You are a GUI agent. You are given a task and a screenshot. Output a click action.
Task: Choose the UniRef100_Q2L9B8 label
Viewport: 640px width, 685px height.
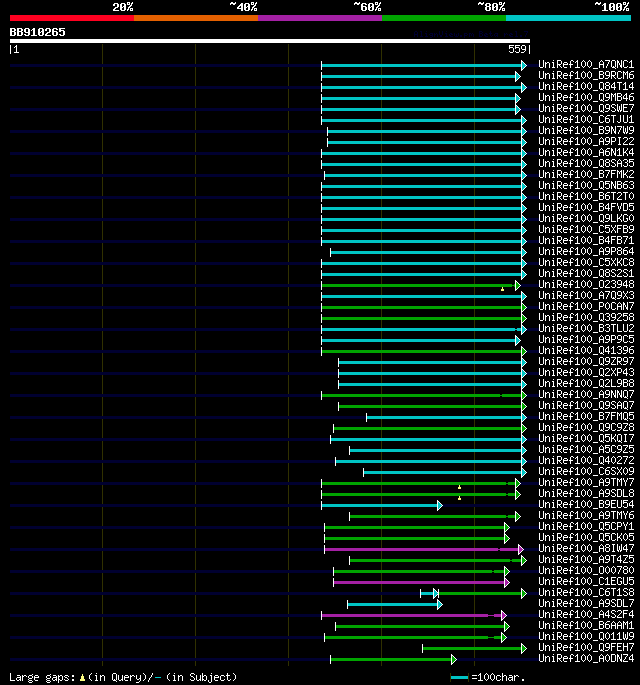586,383
